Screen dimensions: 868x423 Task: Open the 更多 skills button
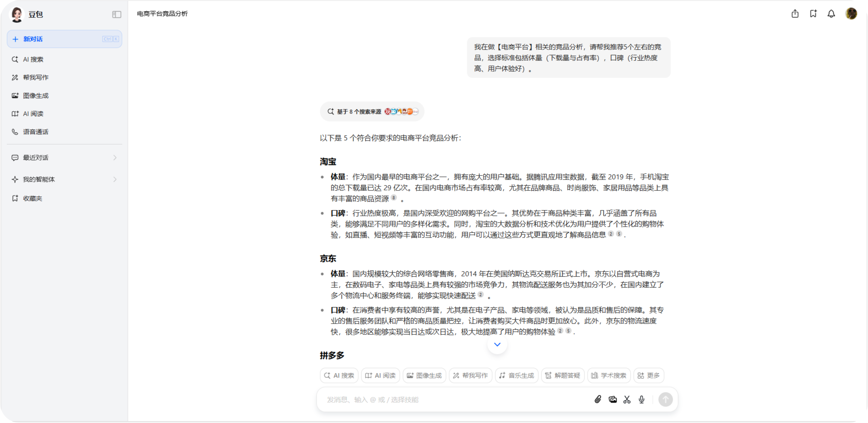(x=648, y=375)
